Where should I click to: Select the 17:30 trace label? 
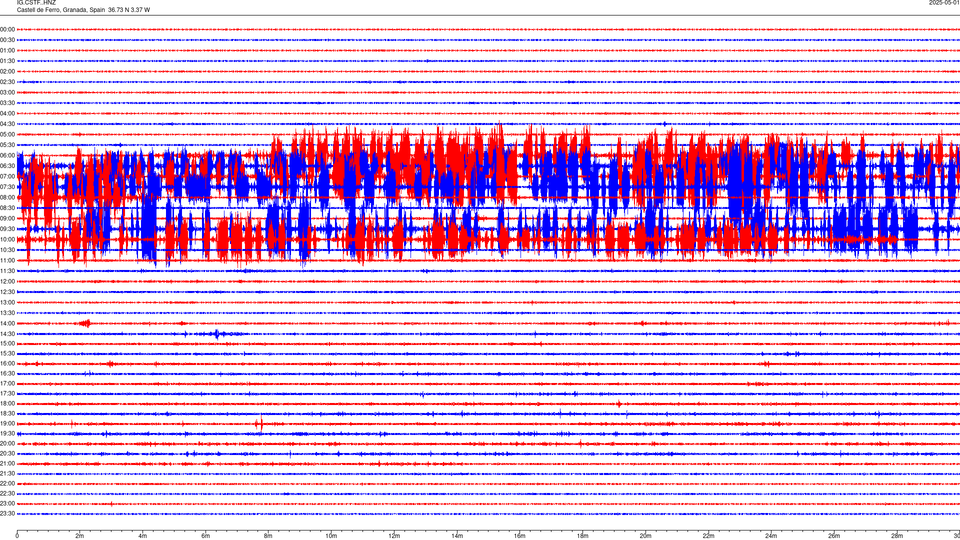click(x=7, y=394)
